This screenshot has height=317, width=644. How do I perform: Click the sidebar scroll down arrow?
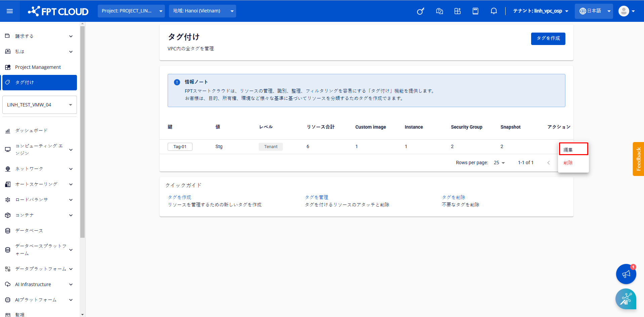(83, 315)
